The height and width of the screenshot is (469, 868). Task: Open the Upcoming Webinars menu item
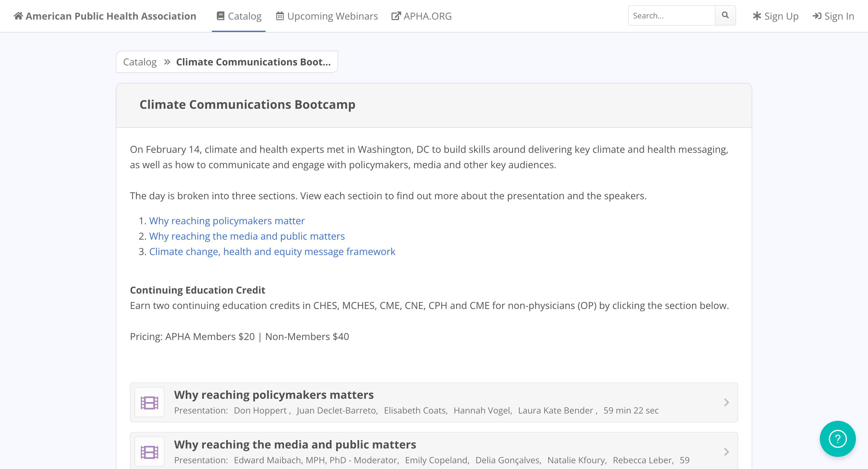pyautogui.click(x=327, y=16)
